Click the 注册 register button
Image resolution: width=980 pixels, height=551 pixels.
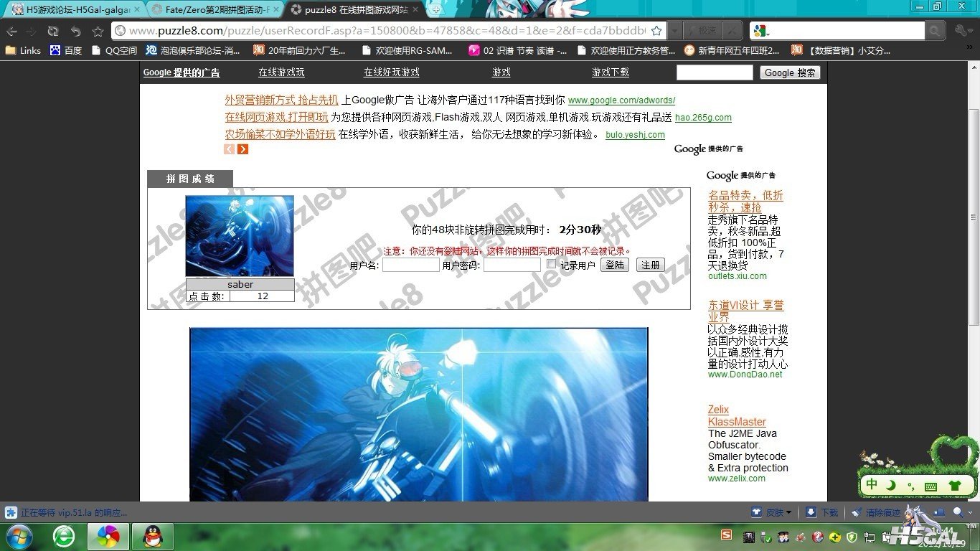tap(650, 265)
